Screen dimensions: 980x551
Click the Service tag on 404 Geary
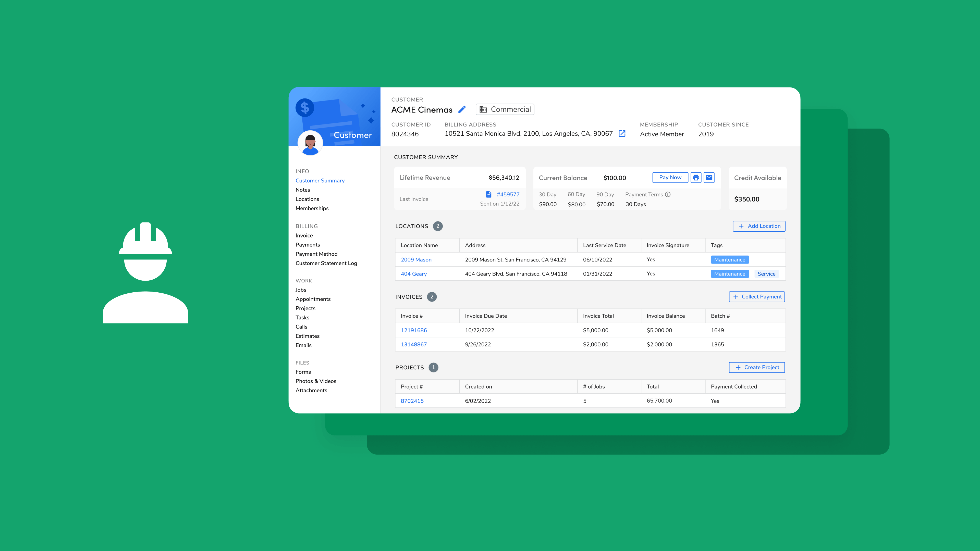coord(766,274)
